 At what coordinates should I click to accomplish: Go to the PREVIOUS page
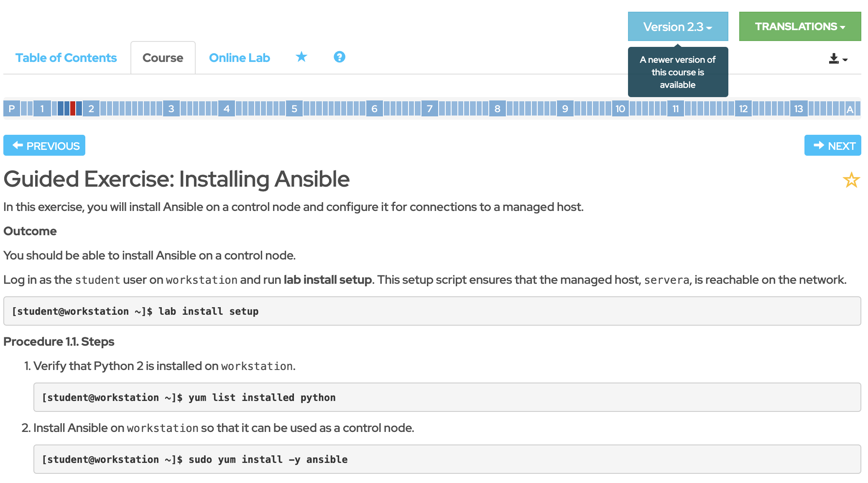(44, 145)
